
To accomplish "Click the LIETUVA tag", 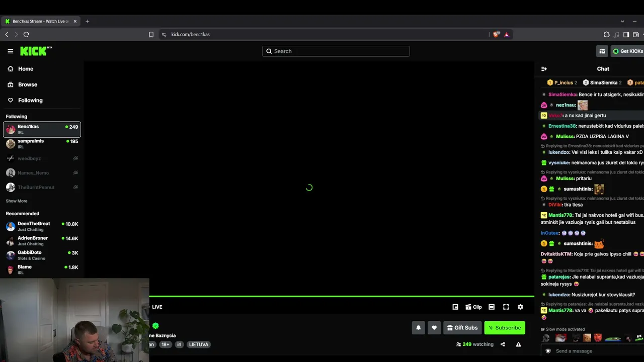I will coord(199,344).
